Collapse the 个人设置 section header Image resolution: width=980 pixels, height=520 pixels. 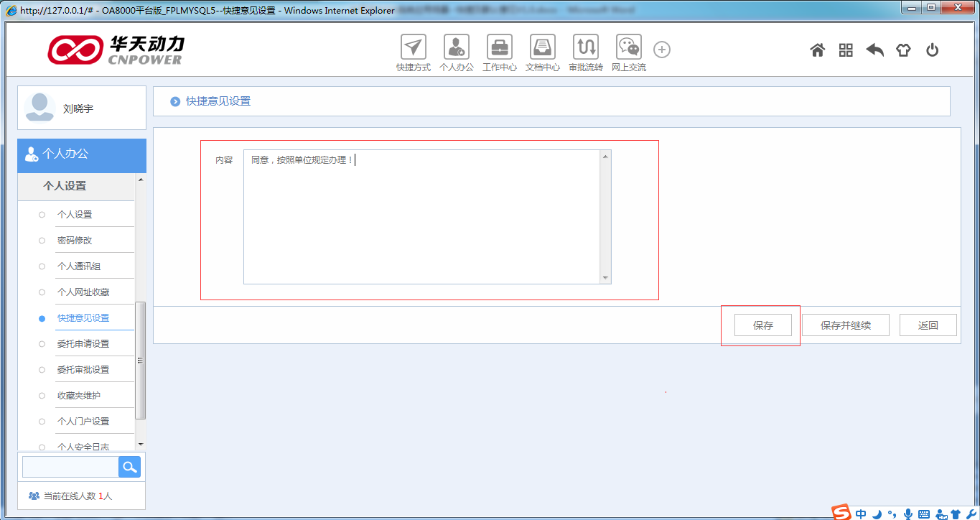(65, 186)
